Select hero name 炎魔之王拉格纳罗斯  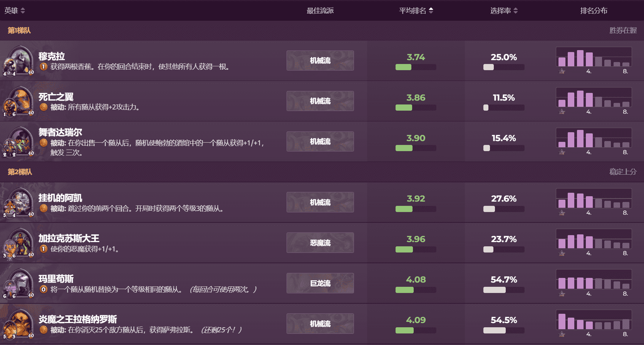77,319
